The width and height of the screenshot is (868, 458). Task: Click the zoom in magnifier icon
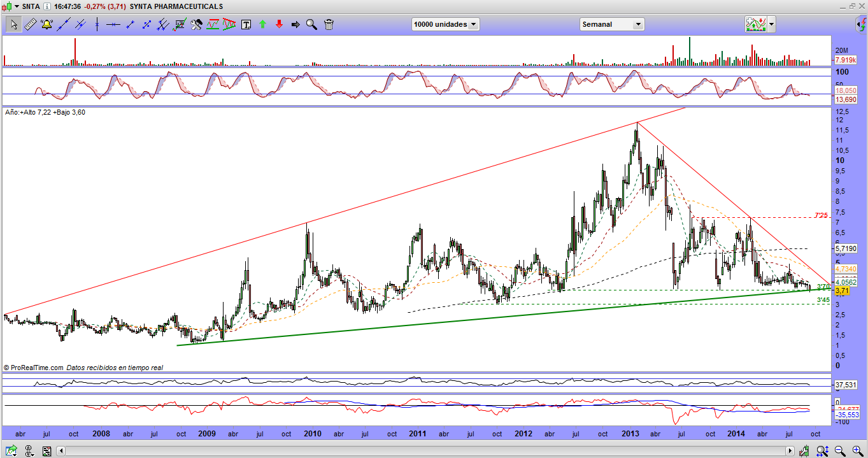[x=857, y=450]
